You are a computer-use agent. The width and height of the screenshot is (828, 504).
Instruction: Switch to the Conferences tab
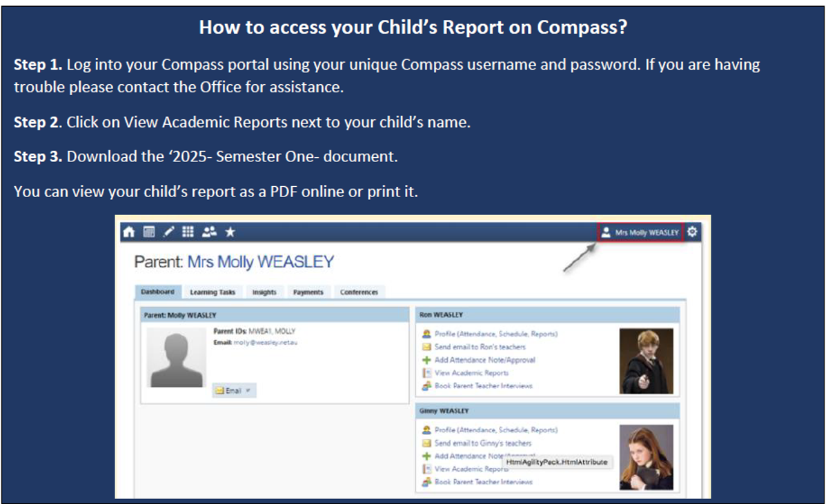(x=359, y=292)
